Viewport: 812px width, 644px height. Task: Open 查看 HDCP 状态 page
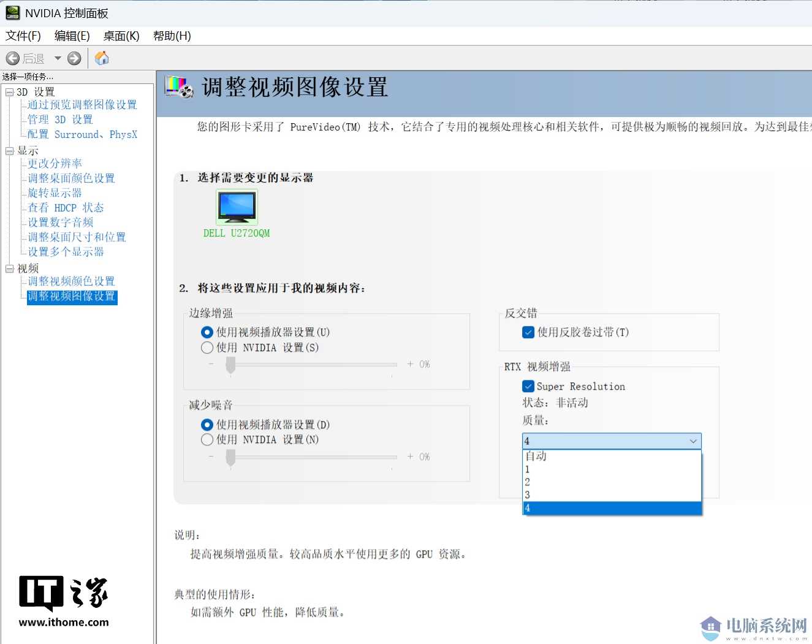[x=66, y=208]
